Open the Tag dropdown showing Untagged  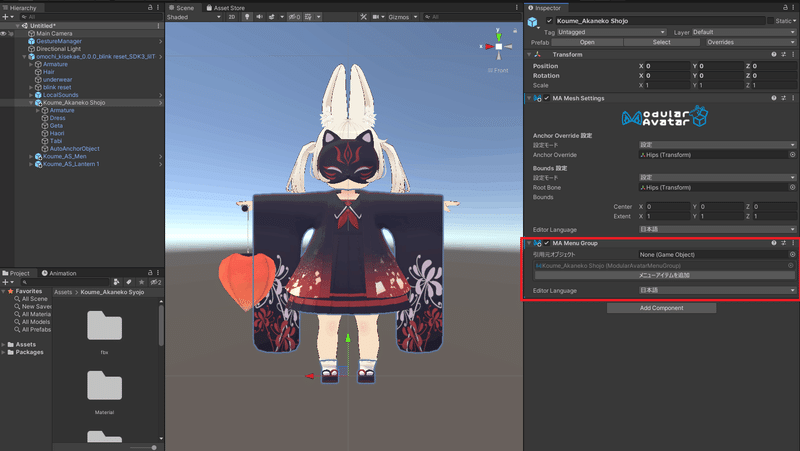[611, 32]
